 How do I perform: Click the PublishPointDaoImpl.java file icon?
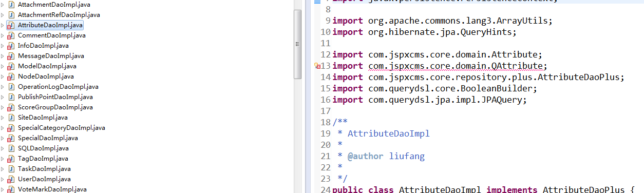pos(11,97)
